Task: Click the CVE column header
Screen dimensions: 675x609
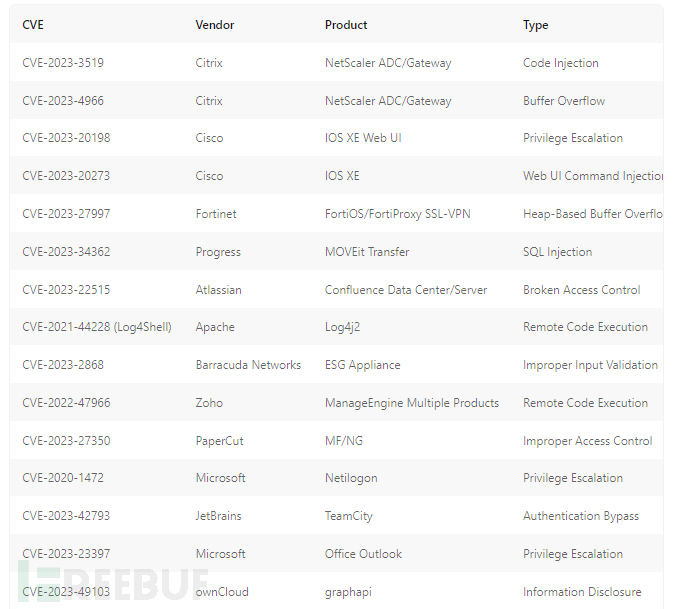Action: point(33,25)
